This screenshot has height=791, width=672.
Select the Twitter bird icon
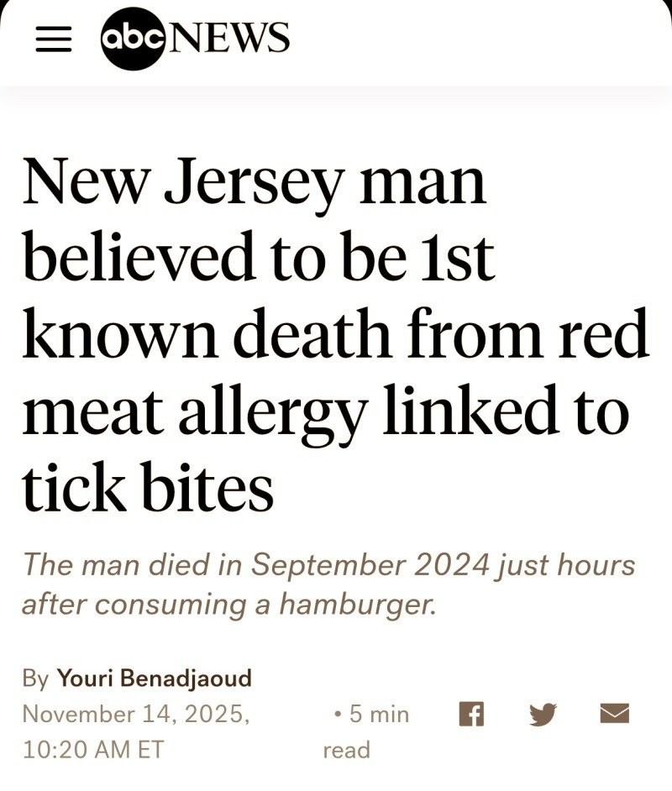coord(544,715)
